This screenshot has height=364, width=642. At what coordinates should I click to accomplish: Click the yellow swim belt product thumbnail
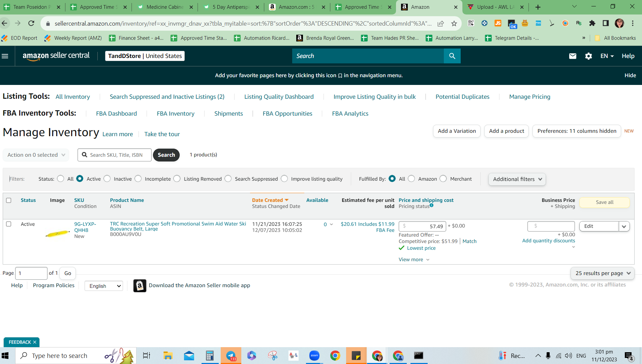[58, 234]
